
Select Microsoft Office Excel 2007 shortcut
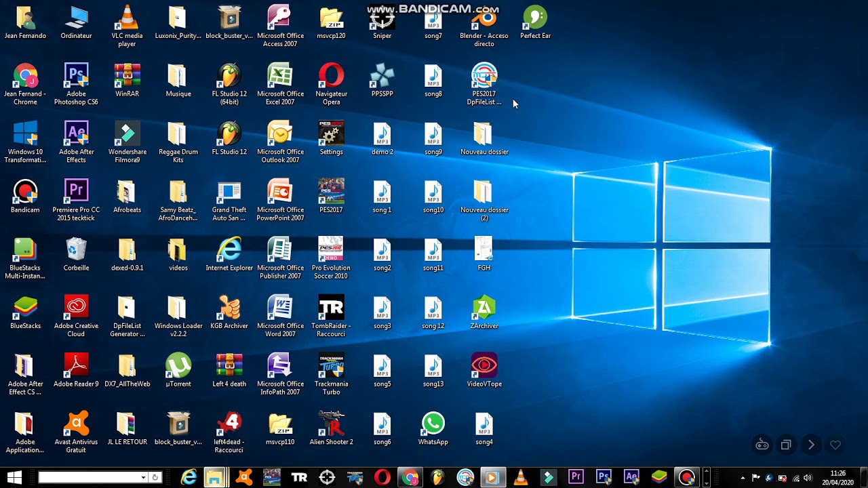pyautogui.click(x=280, y=84)
